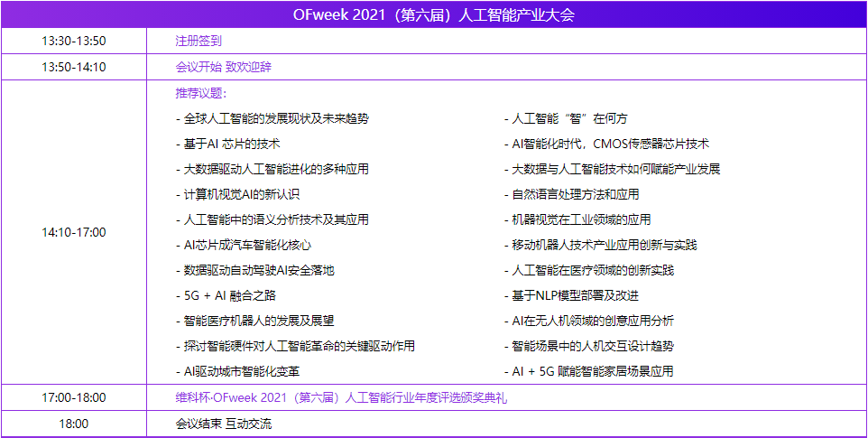The height and width of the screenshot is (438, 868).
Task: Select the 13:30-13:50 time cell
Action: point(74,41)
